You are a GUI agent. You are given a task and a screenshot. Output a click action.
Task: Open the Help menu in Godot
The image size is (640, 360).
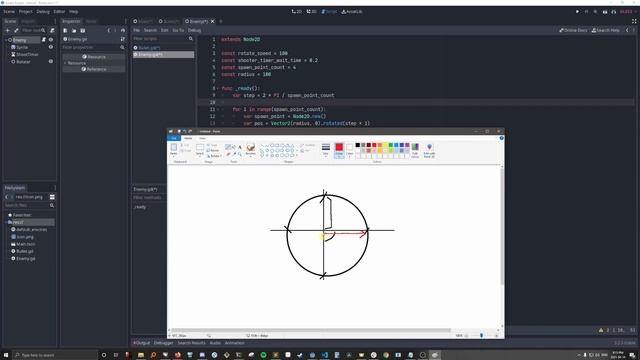click(x=73, y=11)
